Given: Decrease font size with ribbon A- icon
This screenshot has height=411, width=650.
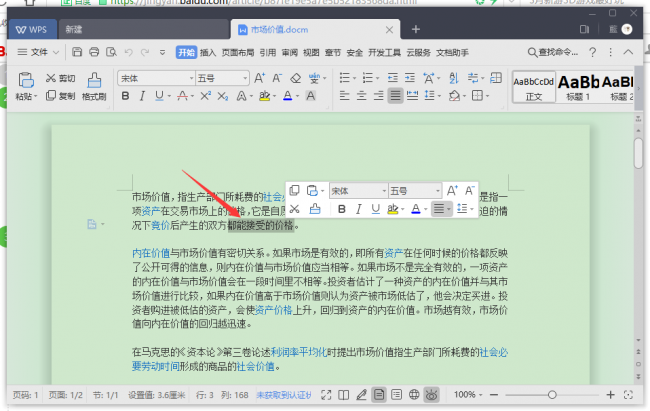Looking at the screenshot, I should [277, 78].
